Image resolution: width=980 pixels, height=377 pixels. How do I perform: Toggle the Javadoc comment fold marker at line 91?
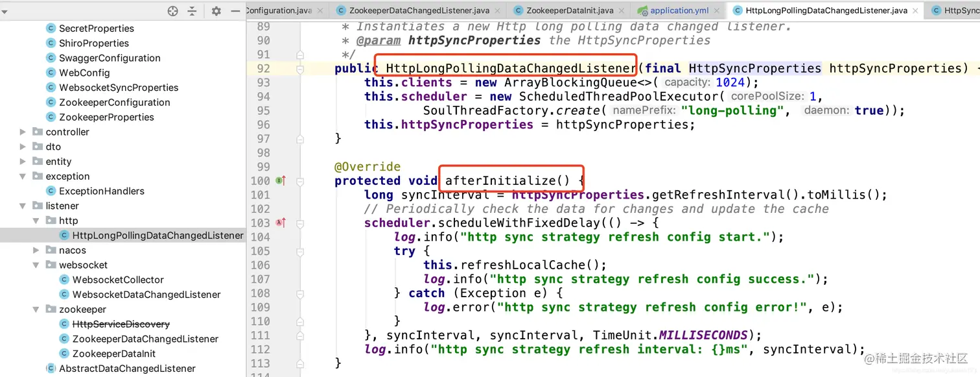(300, 55)
